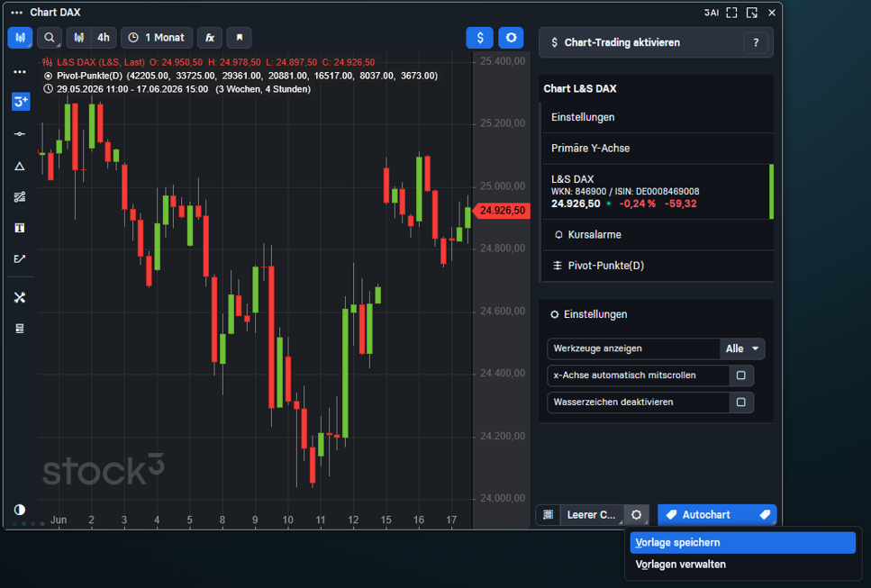
Task: Click the date range legend with clock icon
Action: pos(177,89)
